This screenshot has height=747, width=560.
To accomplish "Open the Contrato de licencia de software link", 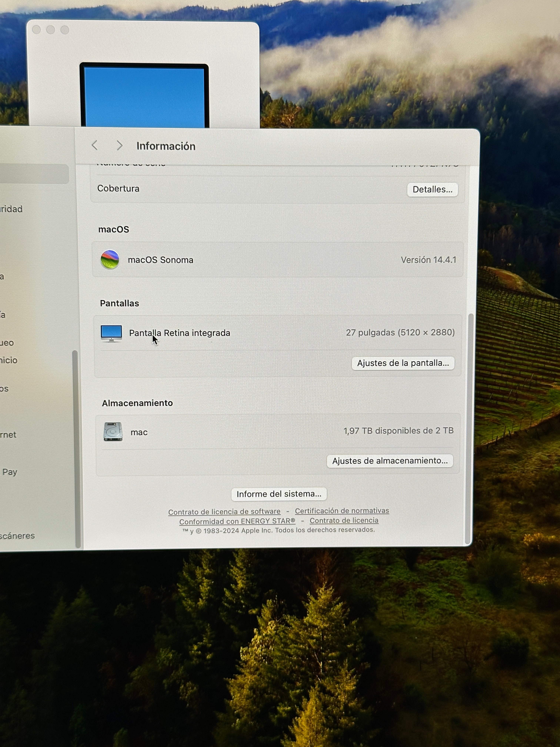I will coord(224,512).
